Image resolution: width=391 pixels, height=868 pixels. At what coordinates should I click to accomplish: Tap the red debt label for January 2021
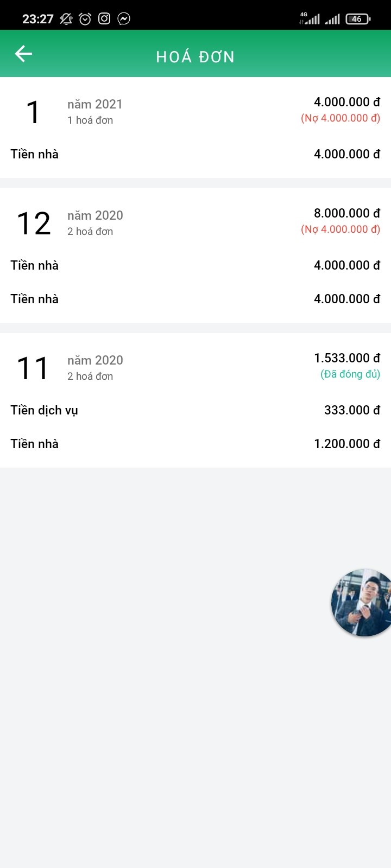340,118
